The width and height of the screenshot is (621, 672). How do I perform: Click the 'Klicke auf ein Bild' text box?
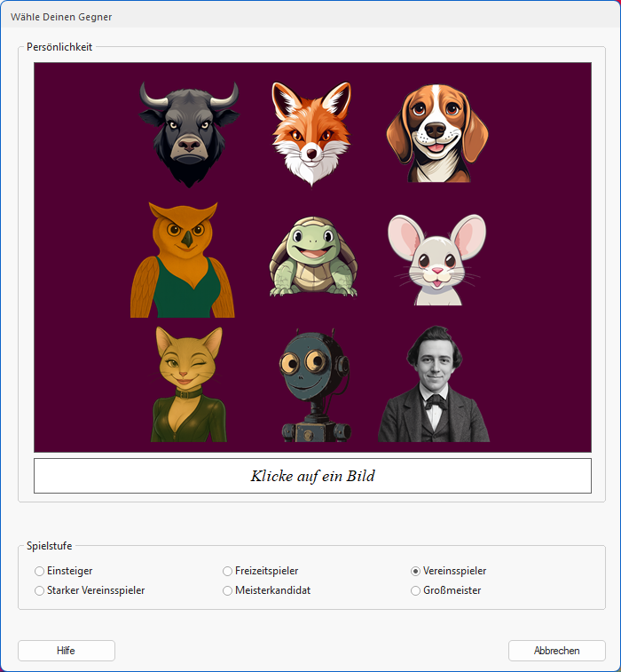click(x=312, y=476)
